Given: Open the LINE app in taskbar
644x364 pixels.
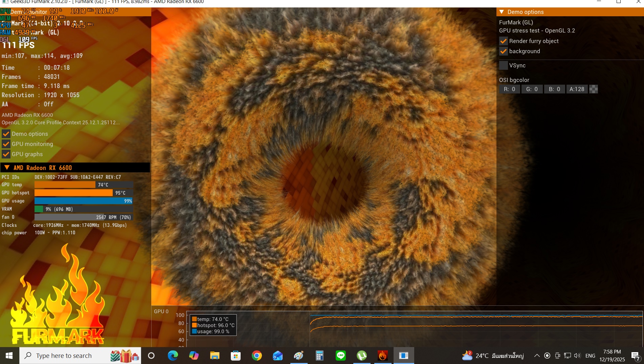Looking at the screenshot, I should [x=340, y=356].
